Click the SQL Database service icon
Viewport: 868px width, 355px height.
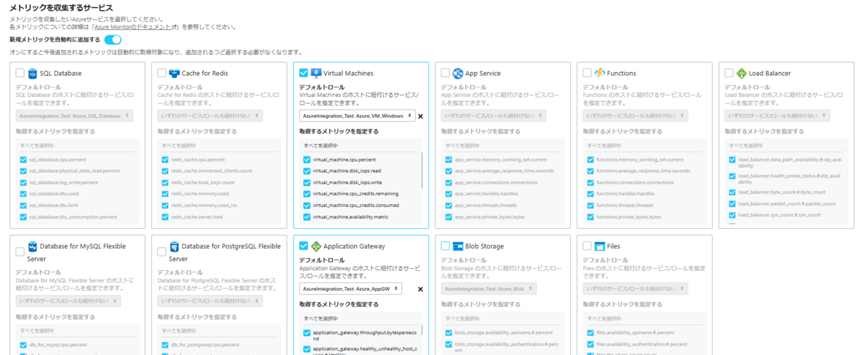(33, 73)
